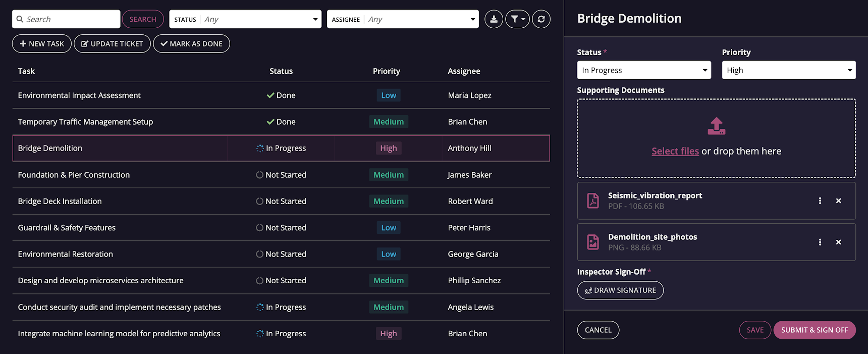868x354 pixels.
Task: Click Not Started circle for Environmental Restoration
Action: (259, 254)
